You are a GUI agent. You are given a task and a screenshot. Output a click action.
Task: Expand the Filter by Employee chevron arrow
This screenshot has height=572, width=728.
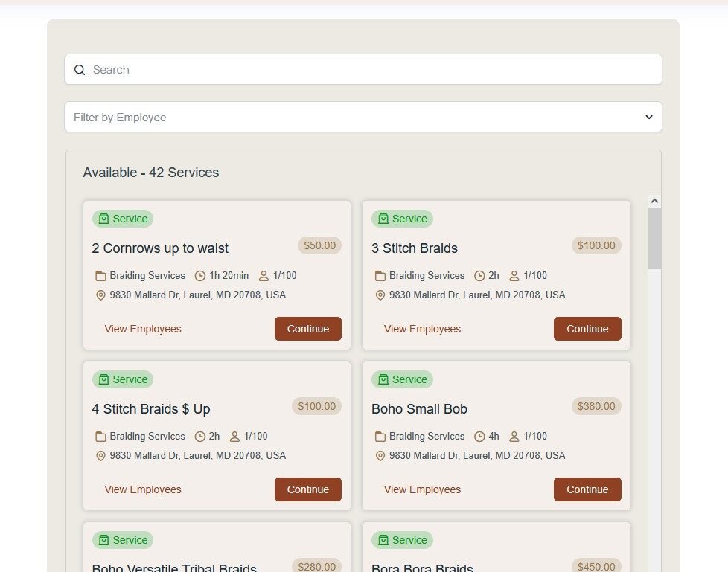[x=648, y=117]
